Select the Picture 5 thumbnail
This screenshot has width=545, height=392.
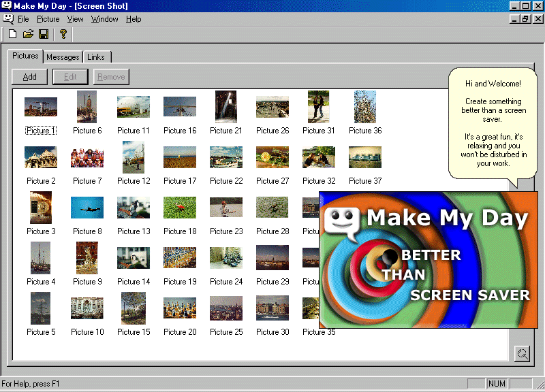[40, 308]
